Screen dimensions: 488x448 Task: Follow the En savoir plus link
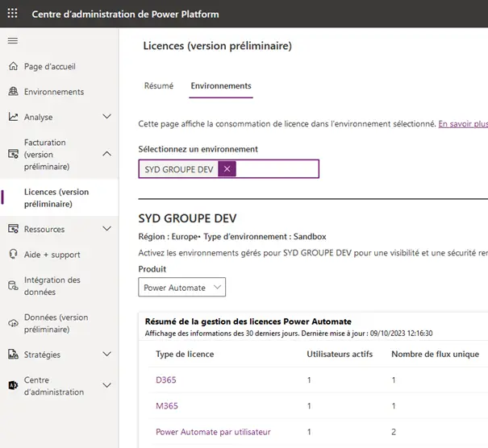463,124
